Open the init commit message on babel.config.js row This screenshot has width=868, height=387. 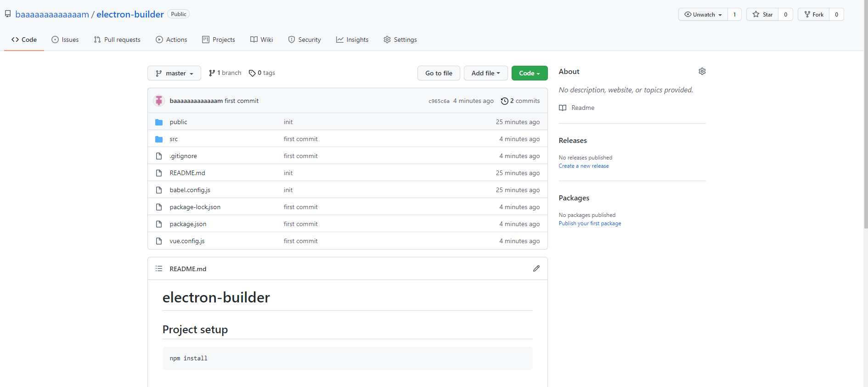[288, 190]
